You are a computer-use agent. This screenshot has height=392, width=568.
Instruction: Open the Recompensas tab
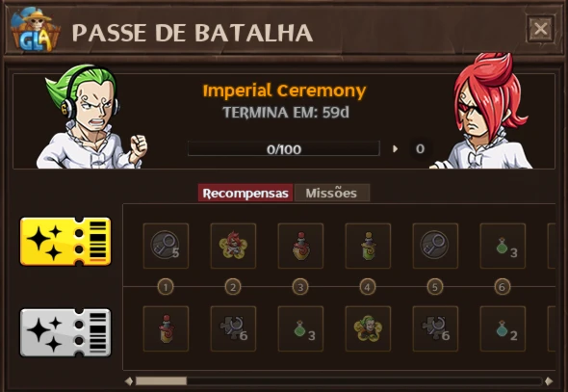(x=245, y=193)
